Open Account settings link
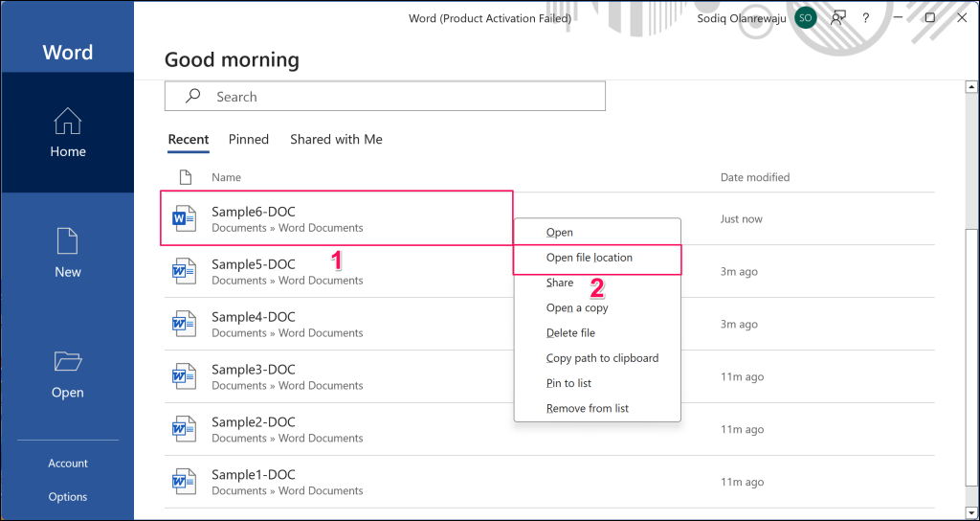 tap(68, 464)
